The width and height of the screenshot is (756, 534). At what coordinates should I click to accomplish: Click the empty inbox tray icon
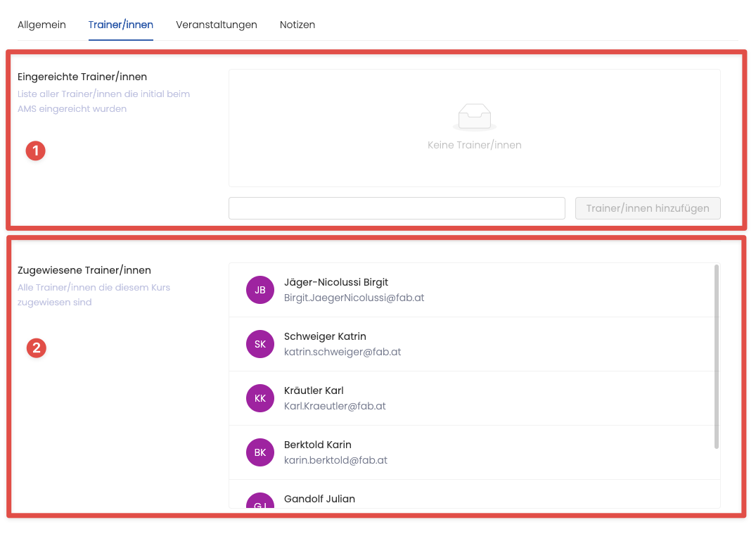click(x=474, y=117)
